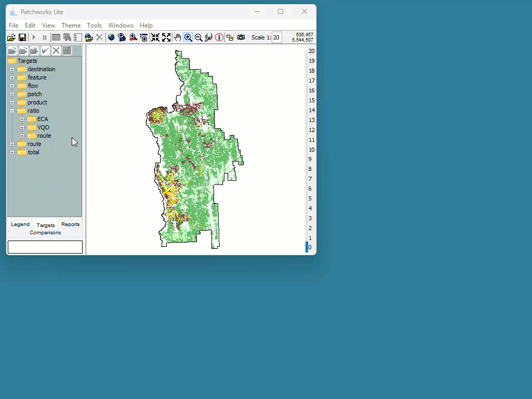
Task: Click the camera snapshot icon
Action: pyautogui.click(x=241, y=37)
